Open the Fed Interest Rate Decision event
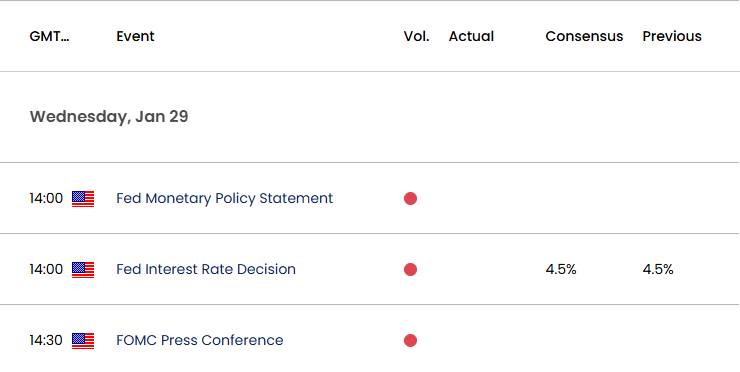The width and height of the screenshot is (740, 372). [x=206, y=269]
